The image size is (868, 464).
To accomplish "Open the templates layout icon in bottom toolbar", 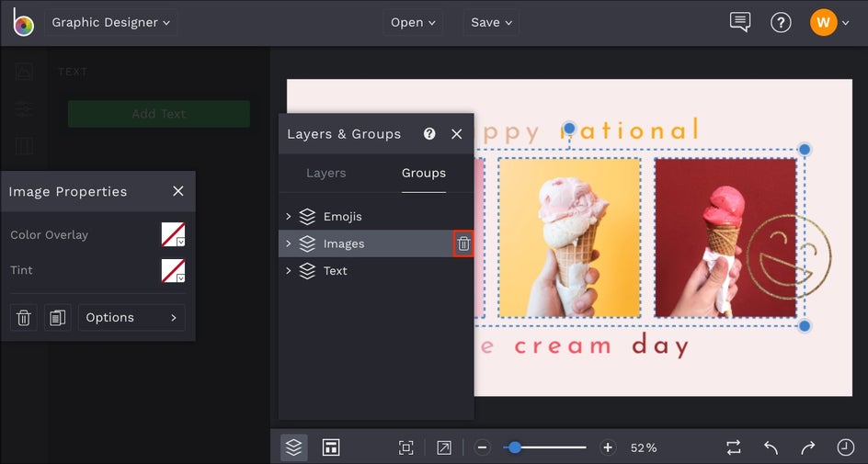I will (331, 447).
